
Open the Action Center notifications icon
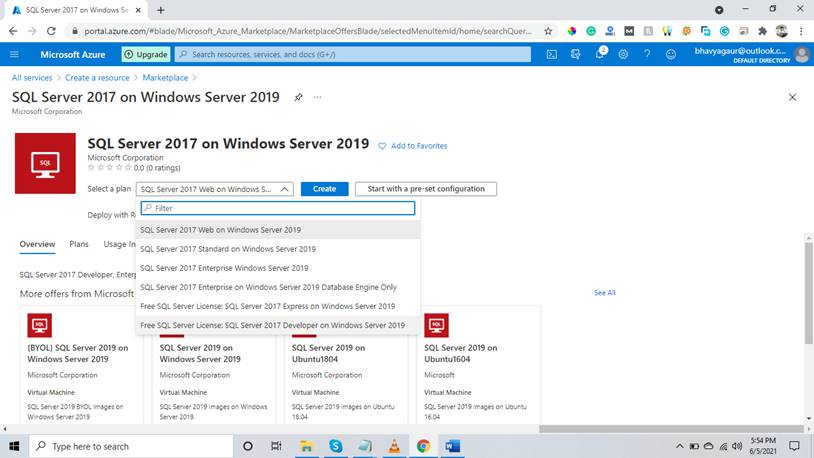[x=794, y=446]
